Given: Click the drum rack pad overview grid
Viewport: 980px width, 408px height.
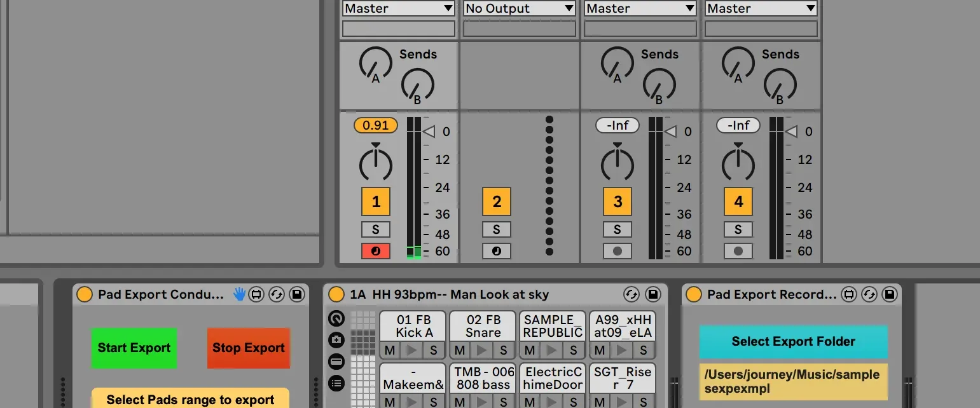Looking at the screenshot, I should (363, 359).
